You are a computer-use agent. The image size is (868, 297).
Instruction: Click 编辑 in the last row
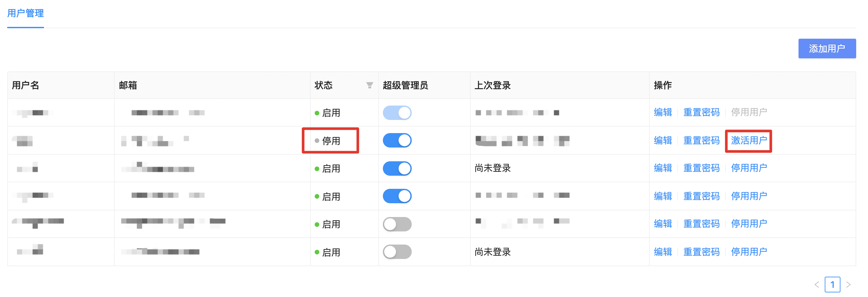click(x=662, y=251)
